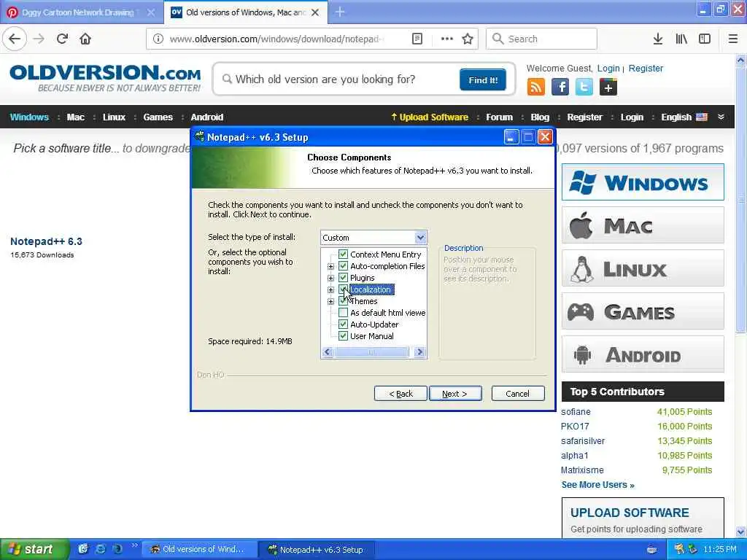Click the component list horizontal scrollbar thumb

click(x=371, y=352)
